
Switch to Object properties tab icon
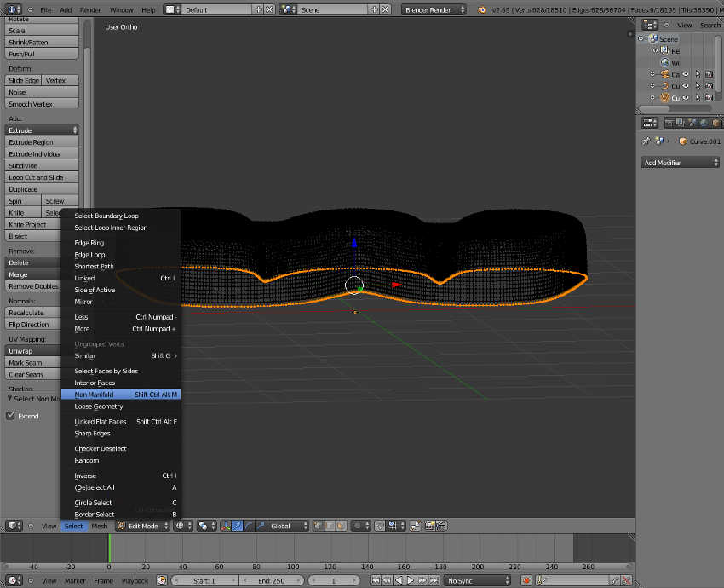(715, 123)
